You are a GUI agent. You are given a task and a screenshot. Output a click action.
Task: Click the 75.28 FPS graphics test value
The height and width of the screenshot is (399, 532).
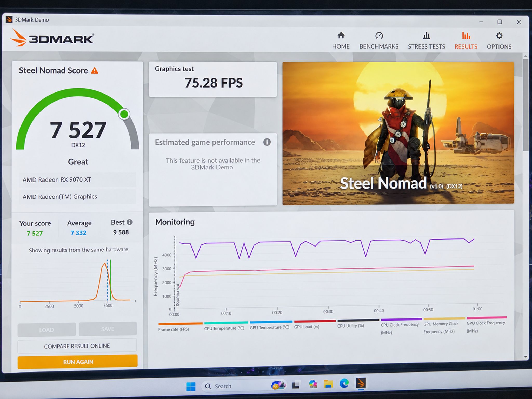(x=214, y=83)
